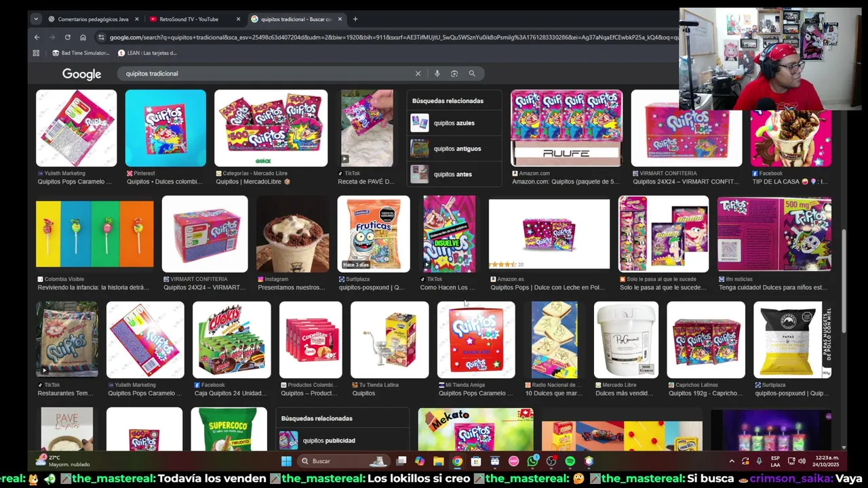The height and width of the screenshot is (488, 868).
Task: Search by image with Google Lens
Action: pos(454,73)
